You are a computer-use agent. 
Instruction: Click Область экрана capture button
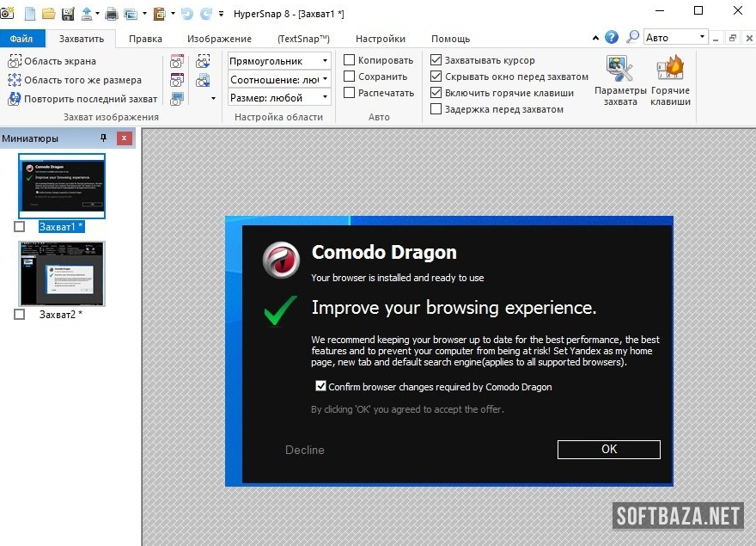(x=52, y=61)
